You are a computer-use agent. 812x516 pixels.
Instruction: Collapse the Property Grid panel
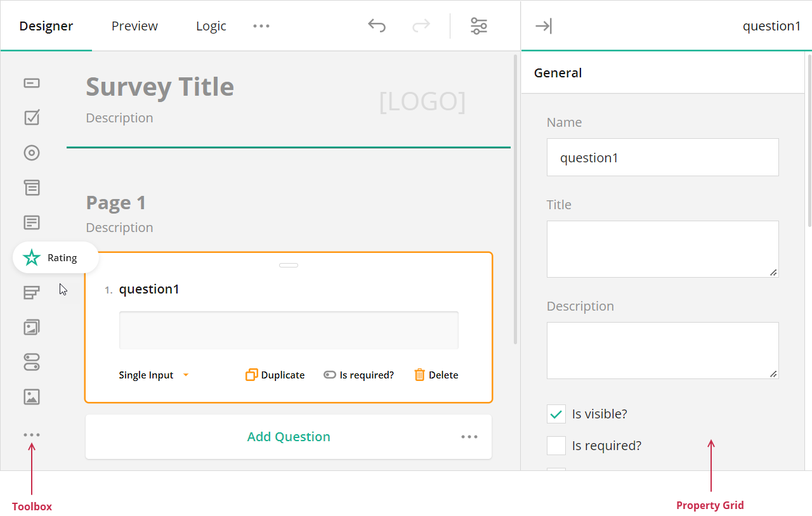pos(544,25)
